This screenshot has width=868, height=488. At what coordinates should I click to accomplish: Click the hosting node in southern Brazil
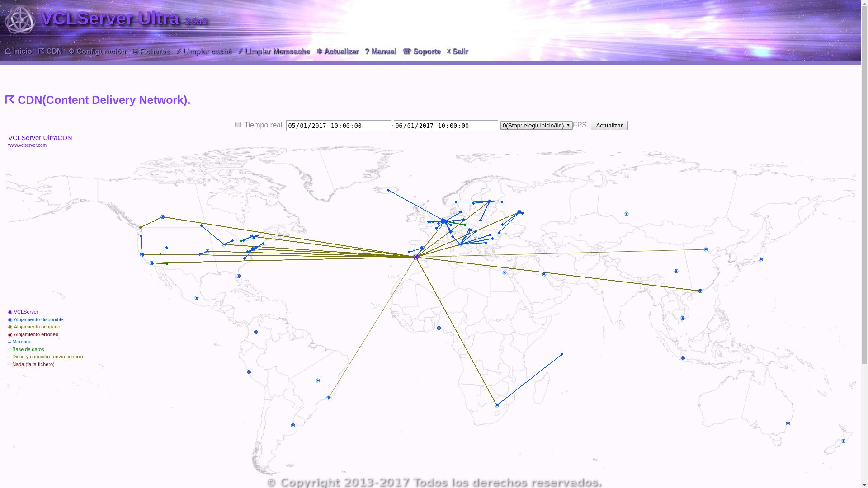[329, 398]
